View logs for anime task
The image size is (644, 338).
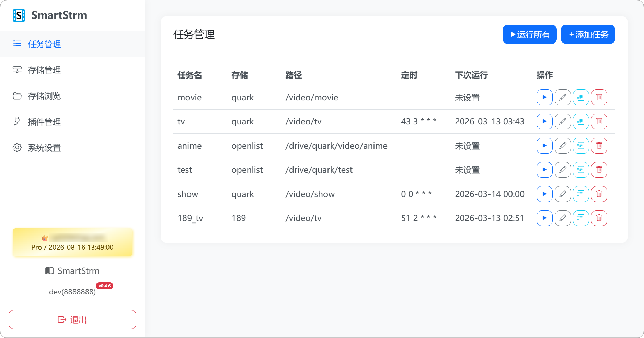click(x=580, y=146)
